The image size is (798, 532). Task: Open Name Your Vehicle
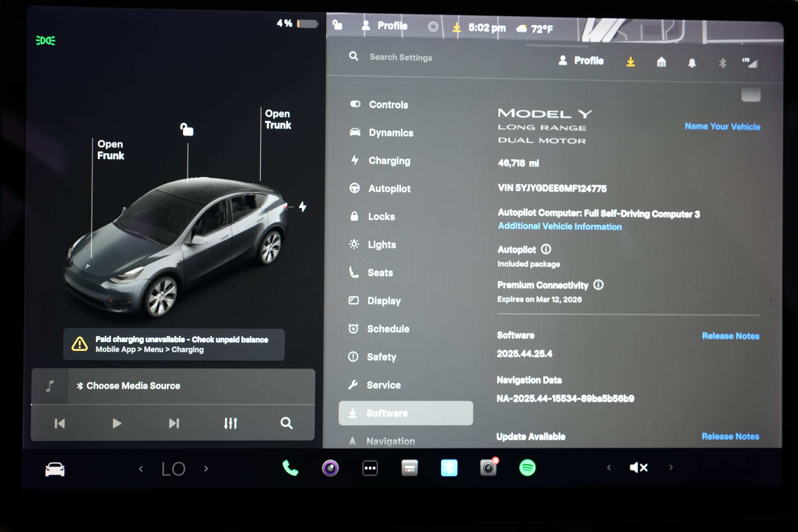(x=722, y=126)
